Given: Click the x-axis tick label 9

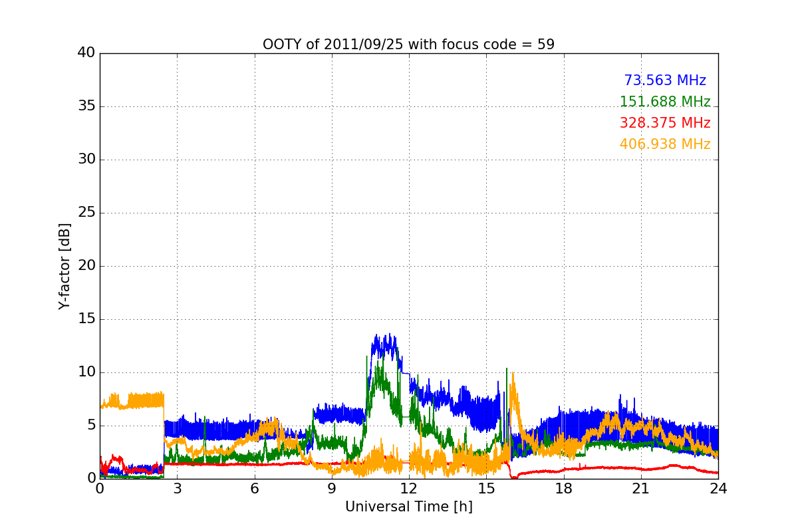Looking at the screenshot, I should pyautogui.click(x=332, y=489).
